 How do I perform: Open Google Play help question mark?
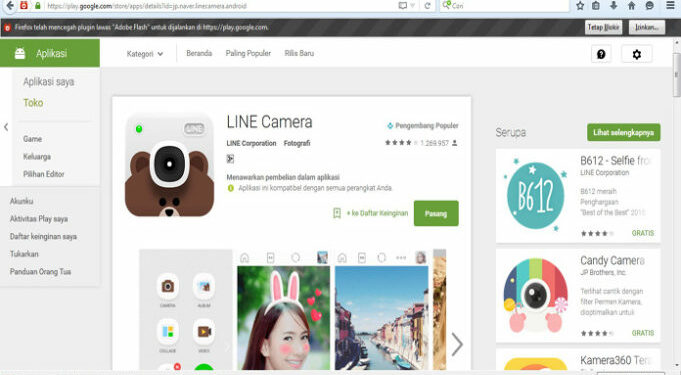pyautogui.click(x=601, y=54)
